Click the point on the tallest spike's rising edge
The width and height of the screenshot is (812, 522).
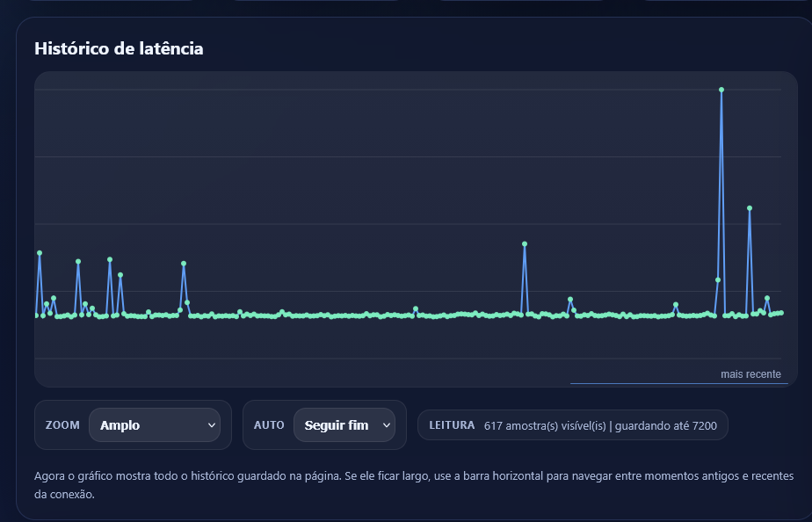pyautogui.click(x=718, y=280)
